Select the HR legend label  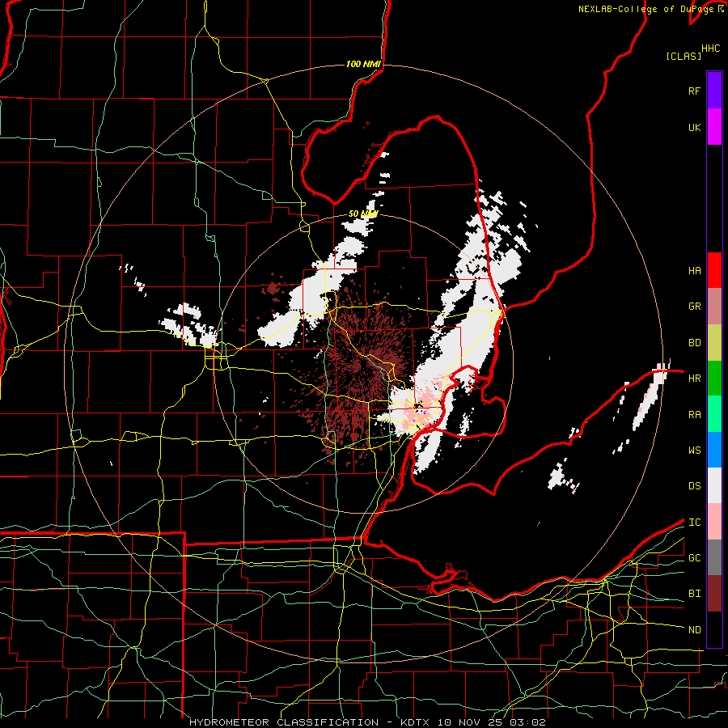coord(694,379)
